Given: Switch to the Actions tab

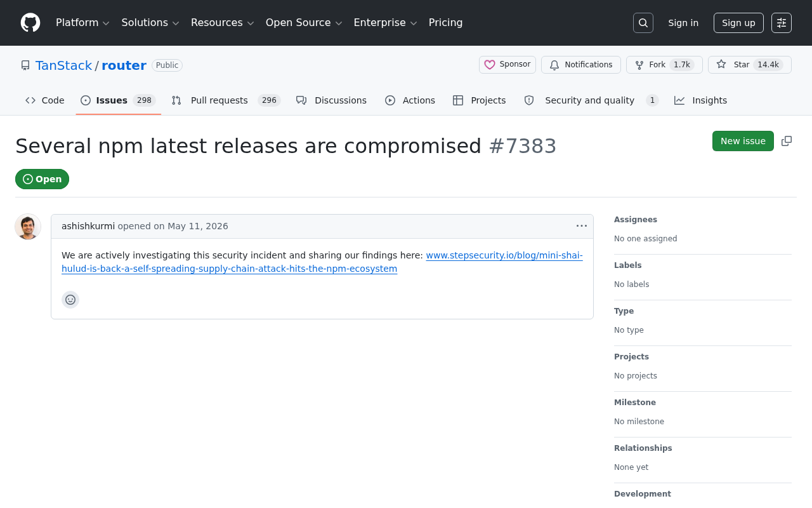Looking at the screenshot, I should (x=410, y=100).
